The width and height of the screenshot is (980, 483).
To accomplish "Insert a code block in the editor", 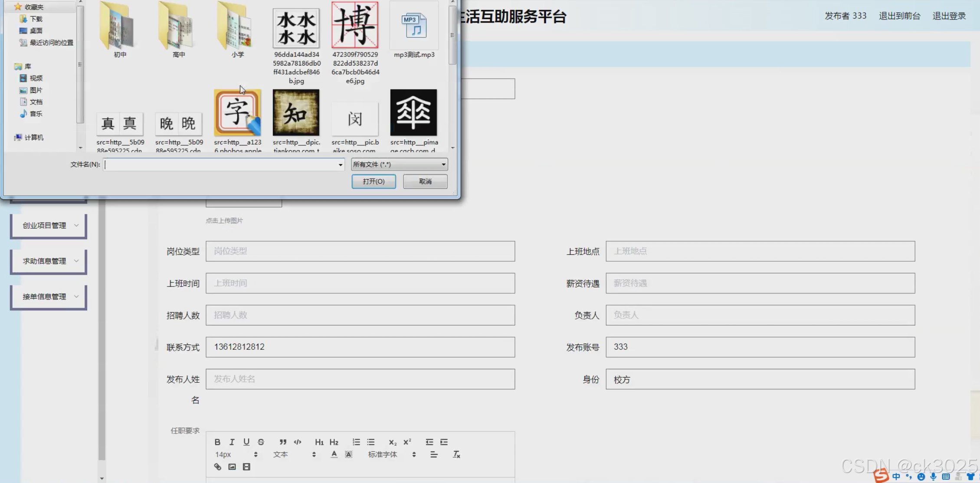I will click(x=298, y=442).
